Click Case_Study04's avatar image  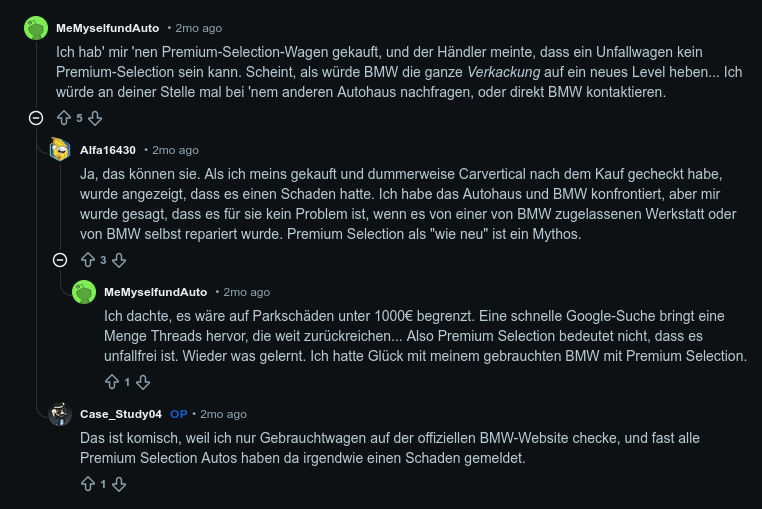[x=60, y=414]
